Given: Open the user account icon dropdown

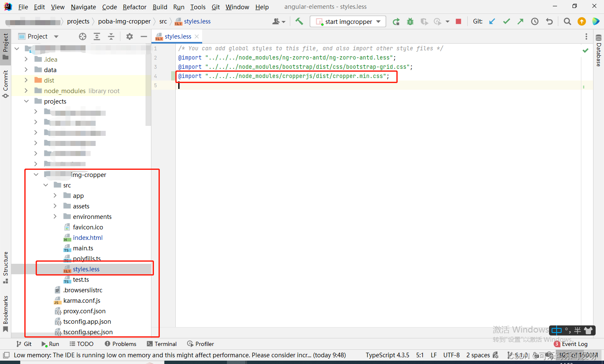Looking at the screenshot, I should (x=279, y=21).
